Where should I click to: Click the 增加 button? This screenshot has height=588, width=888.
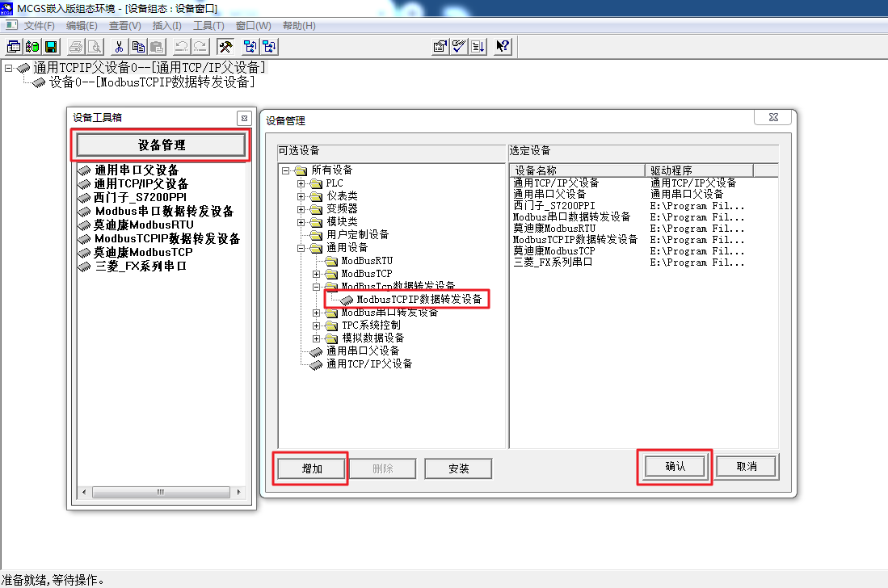pos(312,468)
